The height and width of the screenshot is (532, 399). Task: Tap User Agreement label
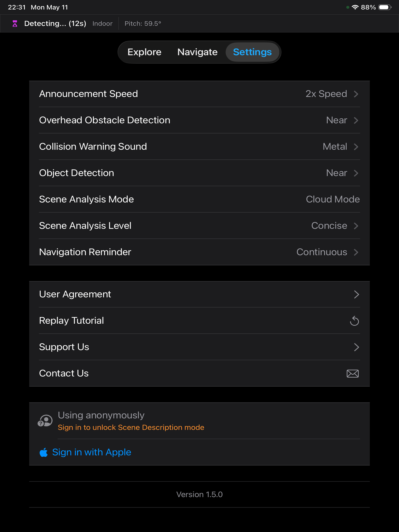click(75, 294)
